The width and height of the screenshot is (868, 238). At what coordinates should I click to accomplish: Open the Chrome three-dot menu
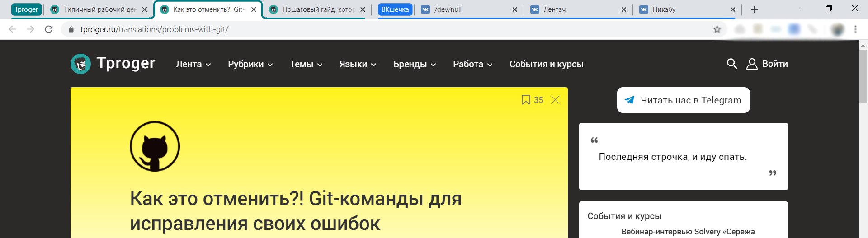tap(855, 29)
